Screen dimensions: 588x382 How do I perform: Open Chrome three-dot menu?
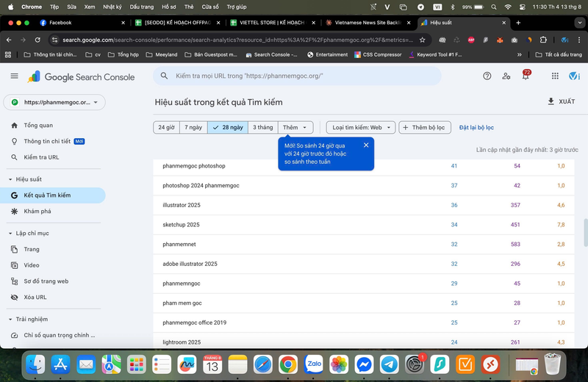(579, 40)
